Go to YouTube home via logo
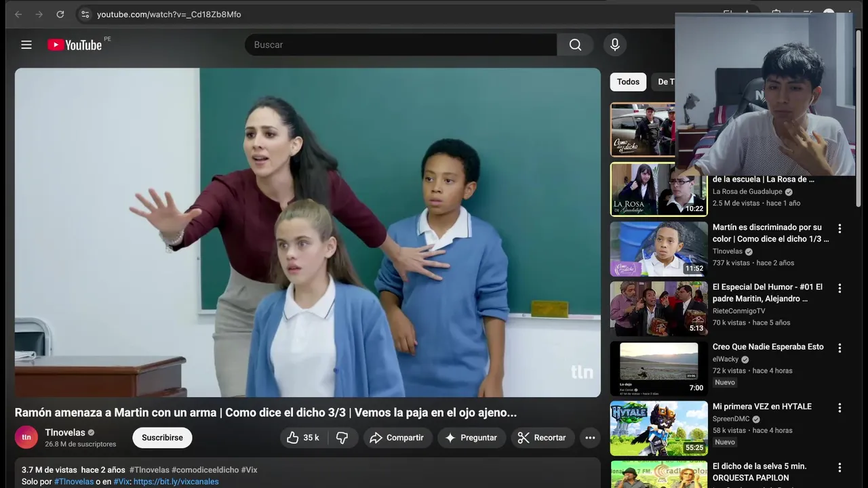The height and width of the screenshot is (488, 868). [x=75, y=45]
